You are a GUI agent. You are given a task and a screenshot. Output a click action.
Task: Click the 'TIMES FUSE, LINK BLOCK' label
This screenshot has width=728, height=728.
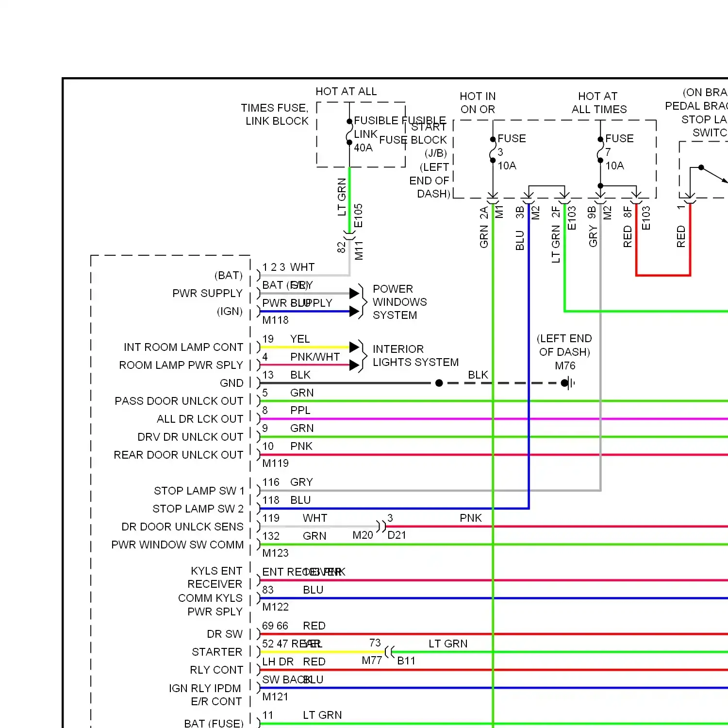(x=275, y=114)
